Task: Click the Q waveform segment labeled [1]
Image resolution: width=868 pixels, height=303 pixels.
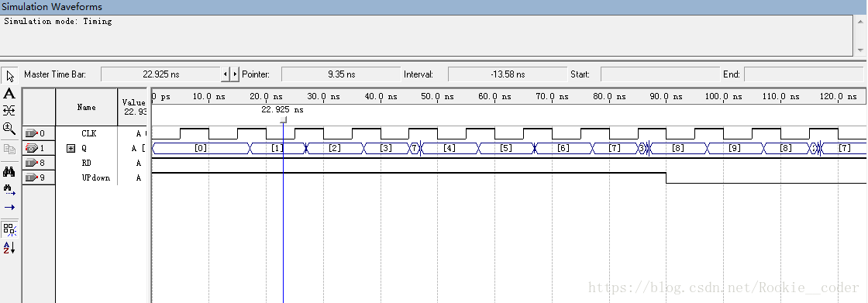Action: point(278,149)
